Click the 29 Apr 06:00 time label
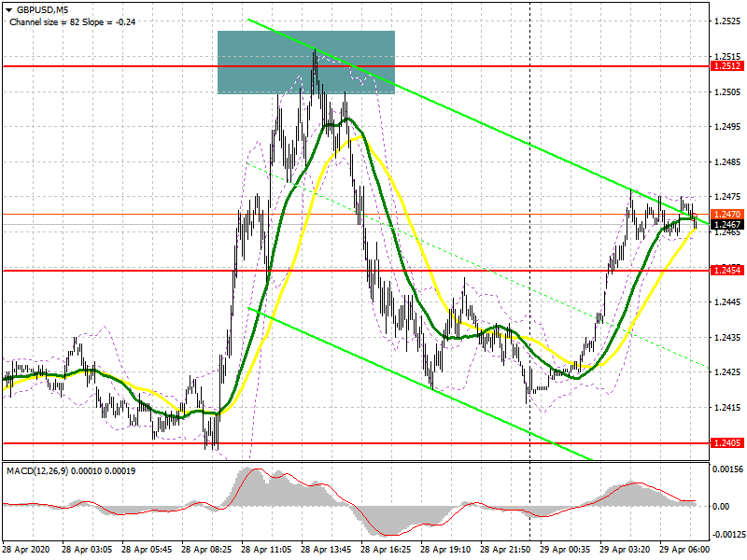Image resolution: width=747 pixels, height=560 pixels. 684,550
